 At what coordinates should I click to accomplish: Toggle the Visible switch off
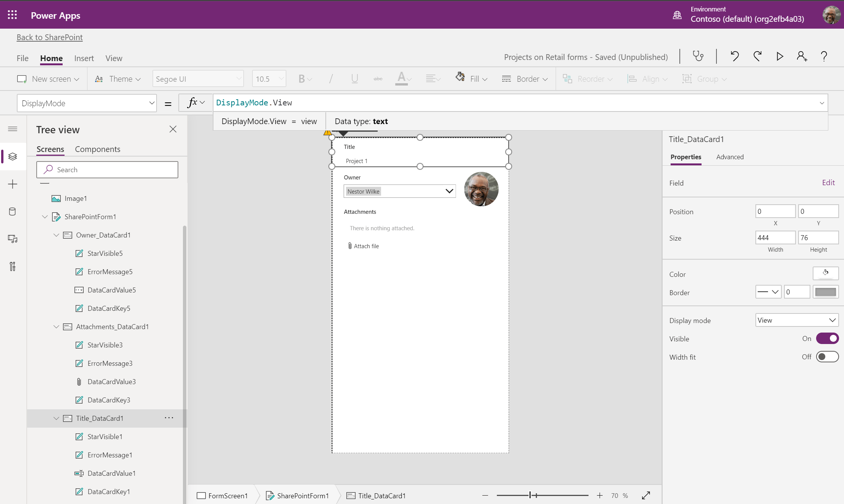[x=827, y=338]
